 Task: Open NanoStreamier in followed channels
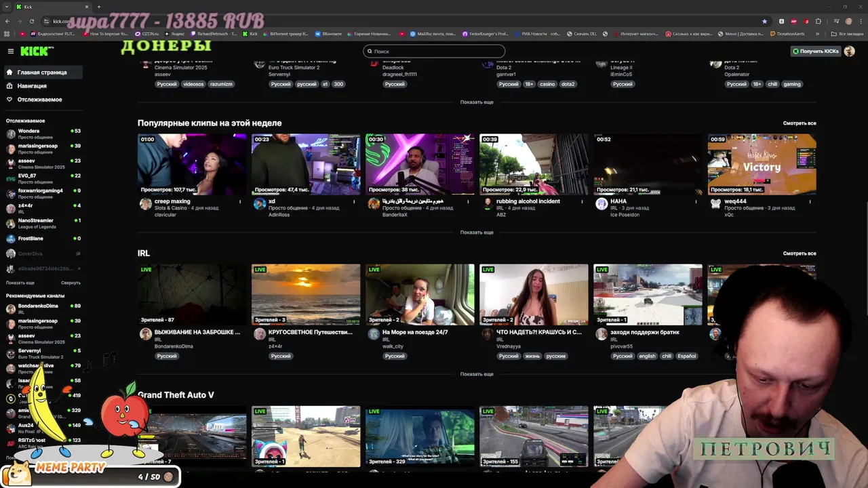pyautogui.click(x=42, y=223)
